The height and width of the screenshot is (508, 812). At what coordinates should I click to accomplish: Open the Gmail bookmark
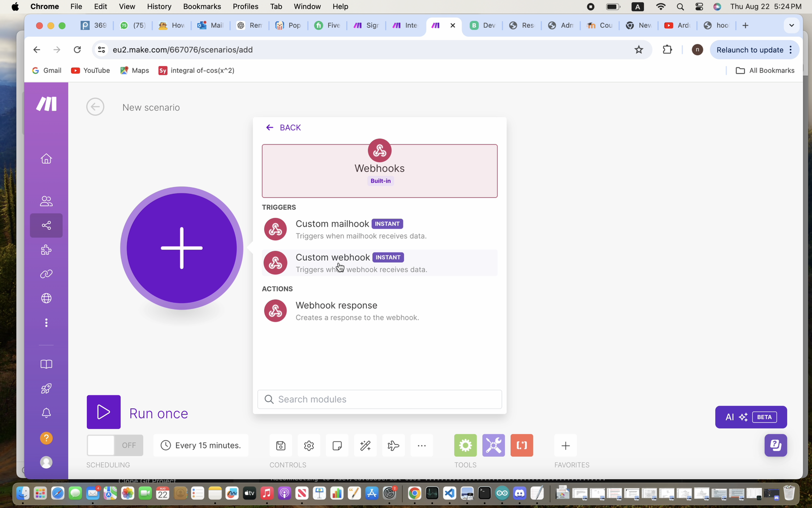[x=47, y=70]
